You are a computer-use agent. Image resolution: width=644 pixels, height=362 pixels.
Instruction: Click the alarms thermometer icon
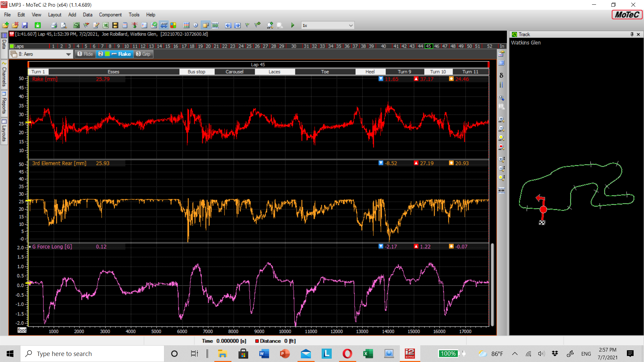click(134, 25)
